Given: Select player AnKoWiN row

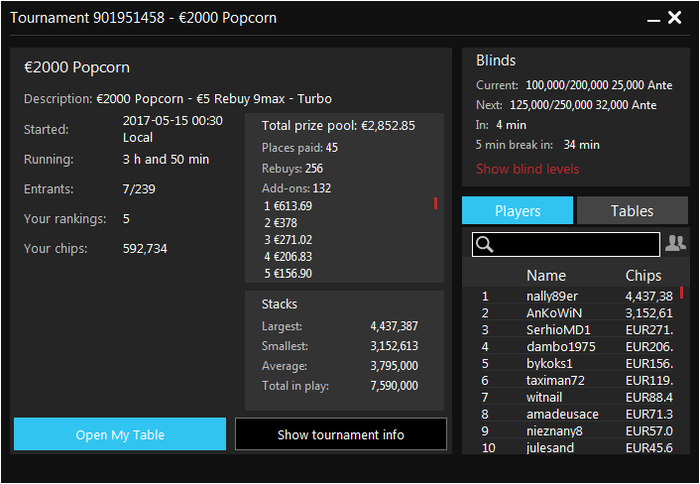Looking at the screenshot, I should click(x=576, y=313).
